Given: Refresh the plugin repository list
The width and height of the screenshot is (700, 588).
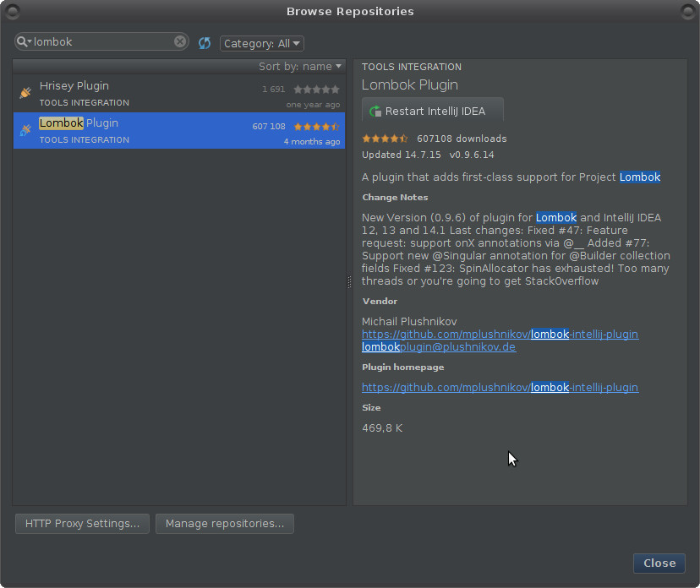Looking at the screenshot, I should (x=204, y=42).
